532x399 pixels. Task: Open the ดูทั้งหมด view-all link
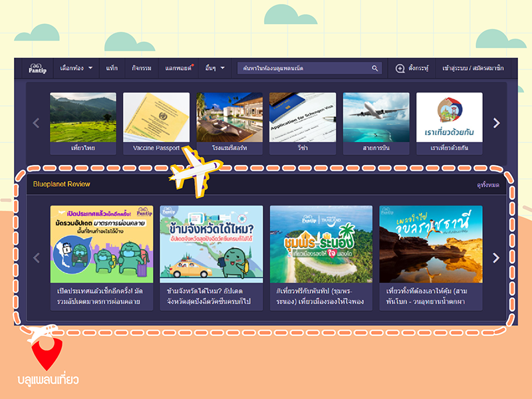tap(488, 185)
